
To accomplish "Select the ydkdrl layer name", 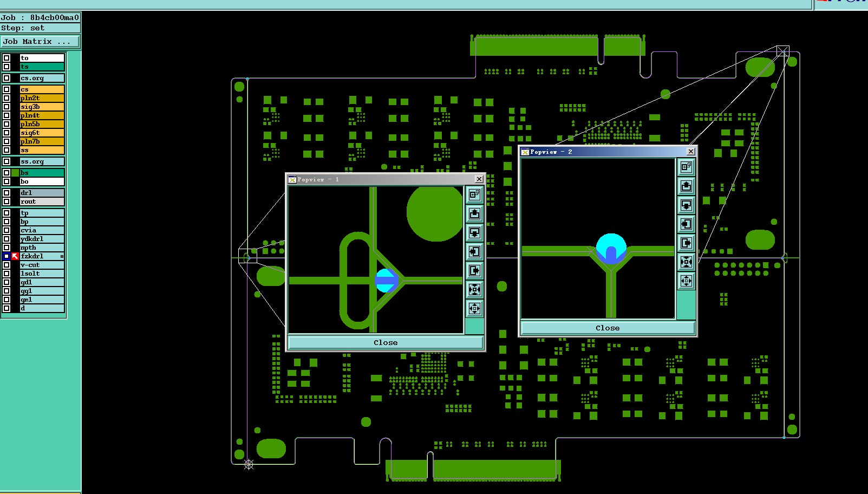I will click(x=42, y=239).
